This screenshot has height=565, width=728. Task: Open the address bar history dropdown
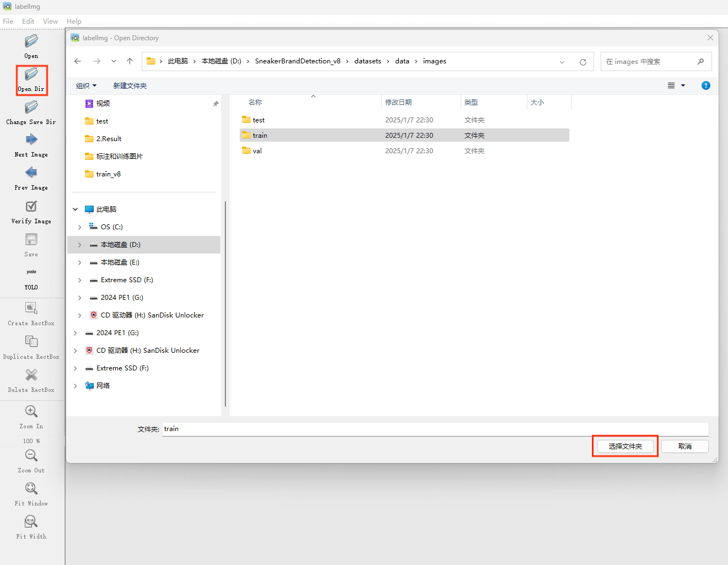point(562,62)
